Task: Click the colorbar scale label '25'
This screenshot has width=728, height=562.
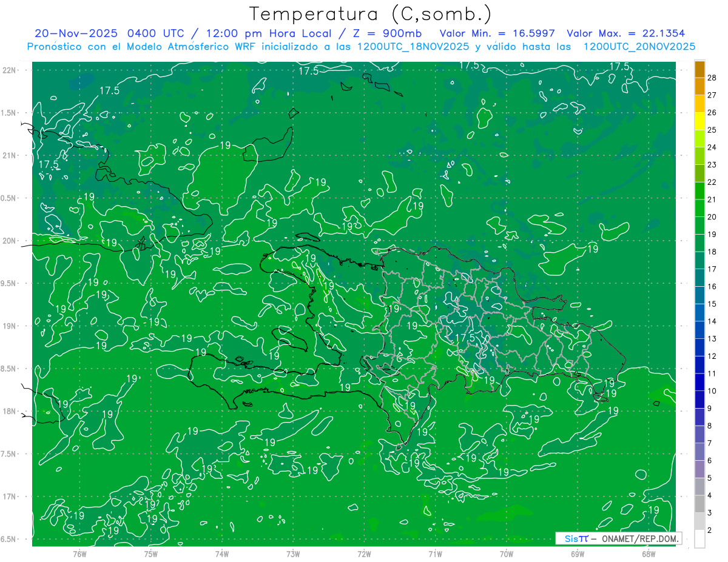Action: 712,130
